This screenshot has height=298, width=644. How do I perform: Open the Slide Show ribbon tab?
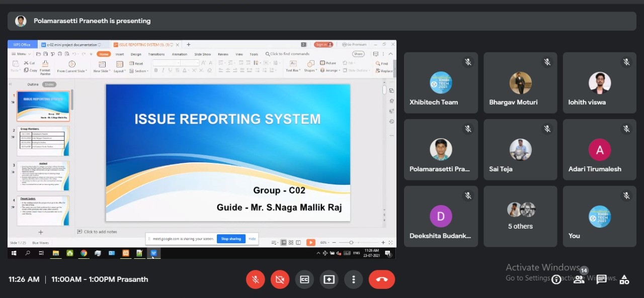tap(202, 54)
